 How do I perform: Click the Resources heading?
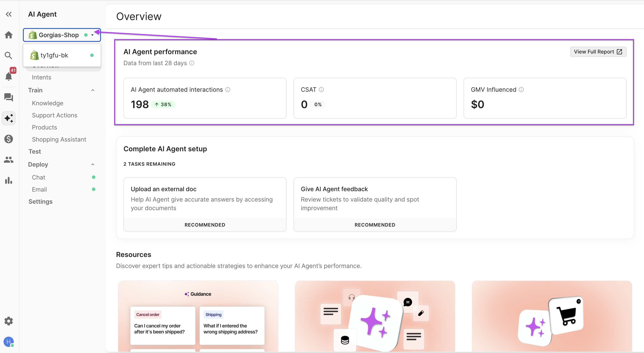(134, 254)
